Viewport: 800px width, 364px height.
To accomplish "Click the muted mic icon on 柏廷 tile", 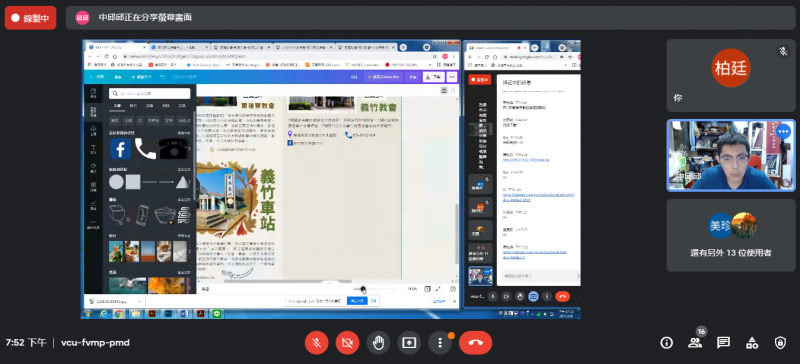I will pos(783,51).
